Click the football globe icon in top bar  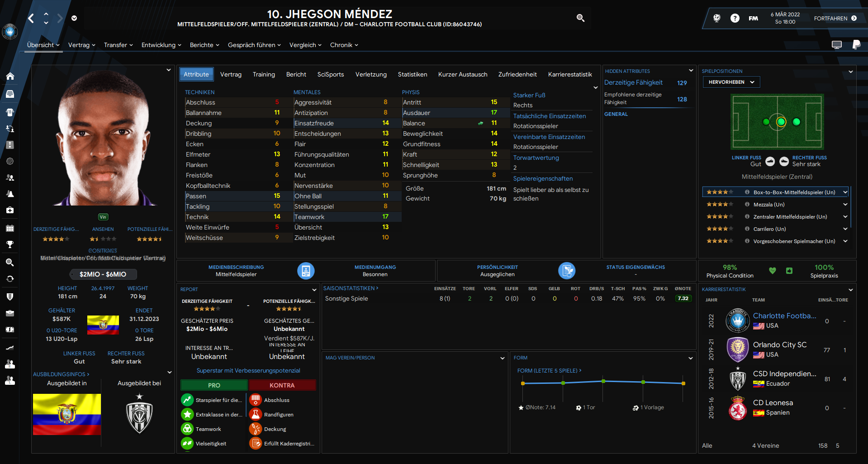pyautogui.click(x=717, y=18)
